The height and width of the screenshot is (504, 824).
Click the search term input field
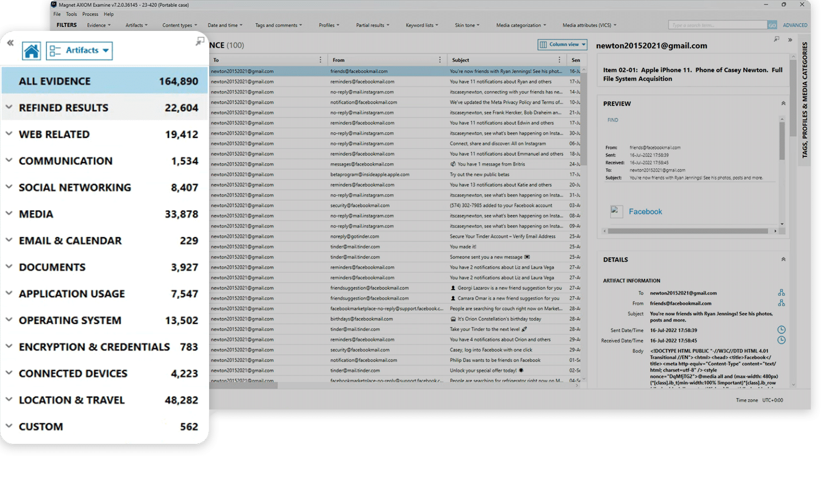(x=717, y=25)
